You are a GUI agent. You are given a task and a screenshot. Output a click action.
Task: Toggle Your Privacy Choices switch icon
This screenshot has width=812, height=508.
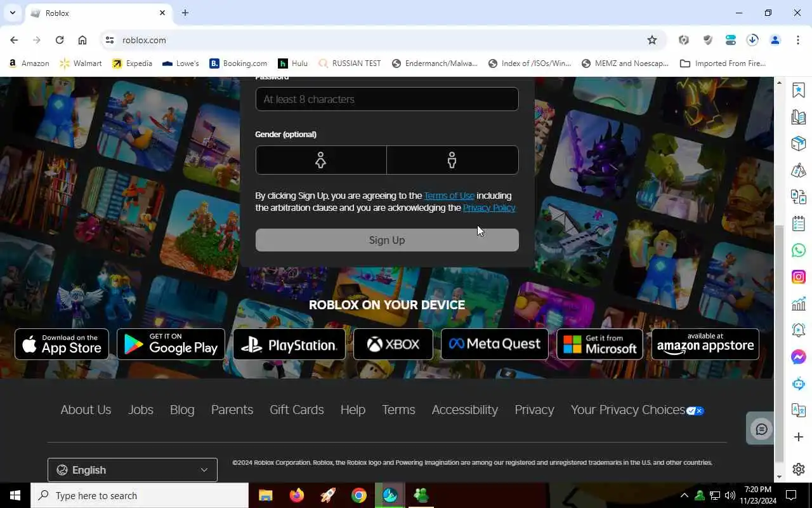coord(695,411)
